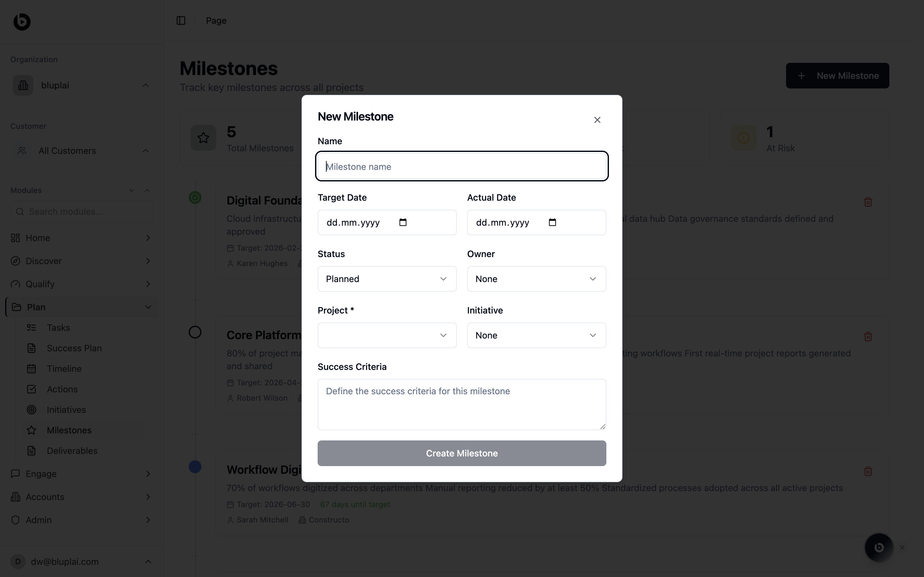
Task: Click the Target Date calendar picker icon
Action: (403, 222)
